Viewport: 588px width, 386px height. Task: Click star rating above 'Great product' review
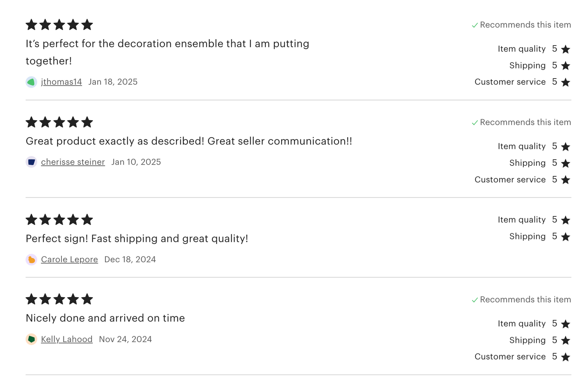pos(59,122)
